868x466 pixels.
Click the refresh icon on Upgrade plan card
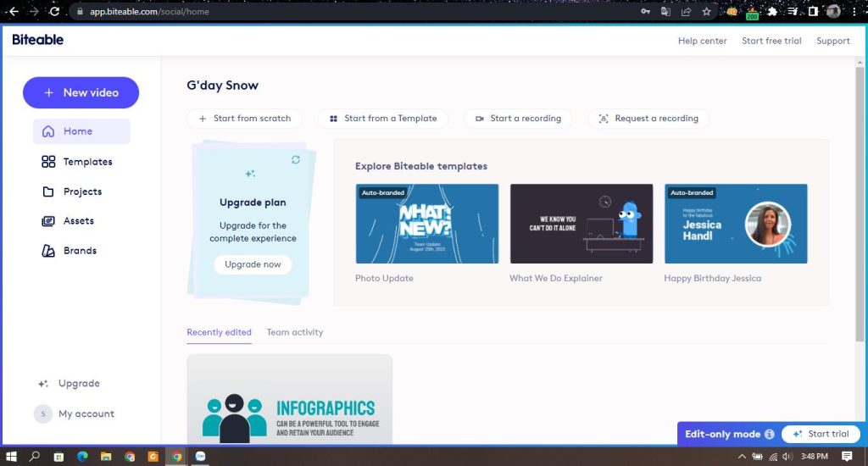click(x=295, y=159)
